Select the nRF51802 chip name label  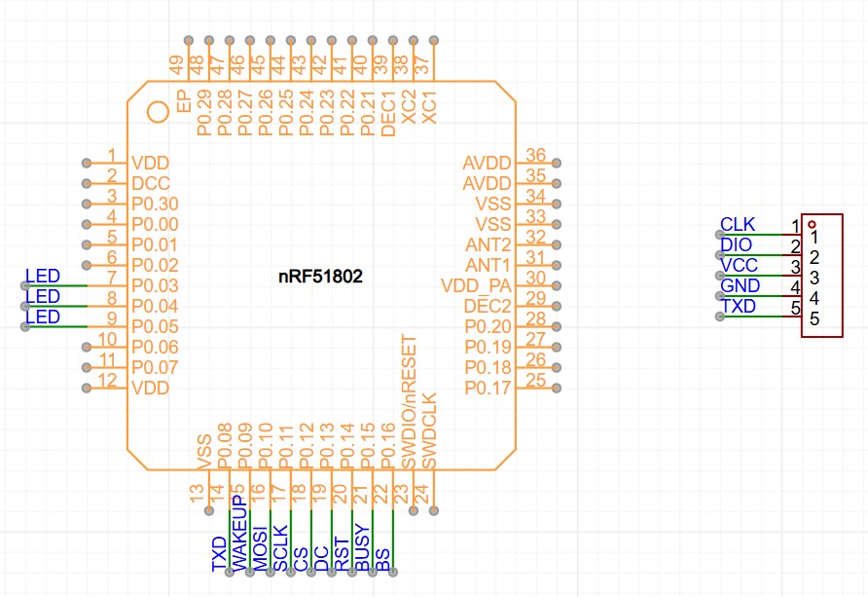tap(320, 277)
